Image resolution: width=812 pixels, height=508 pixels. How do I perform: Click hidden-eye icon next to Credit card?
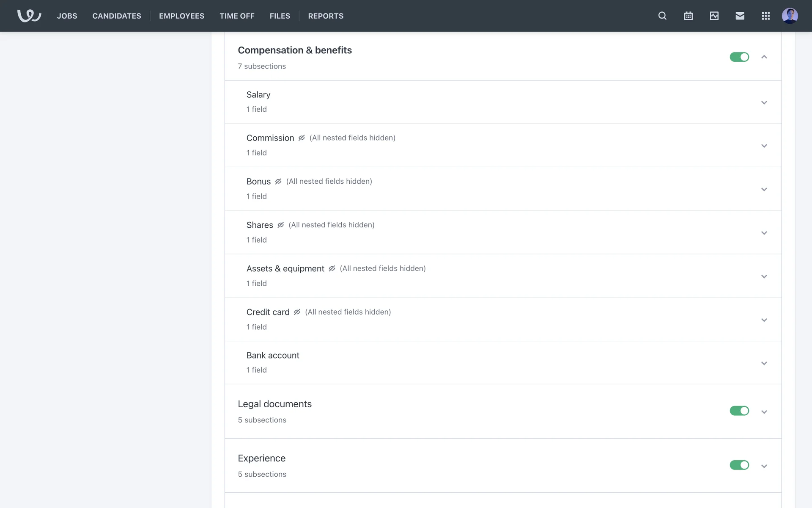pyautogui.click(x=297, y=312)
